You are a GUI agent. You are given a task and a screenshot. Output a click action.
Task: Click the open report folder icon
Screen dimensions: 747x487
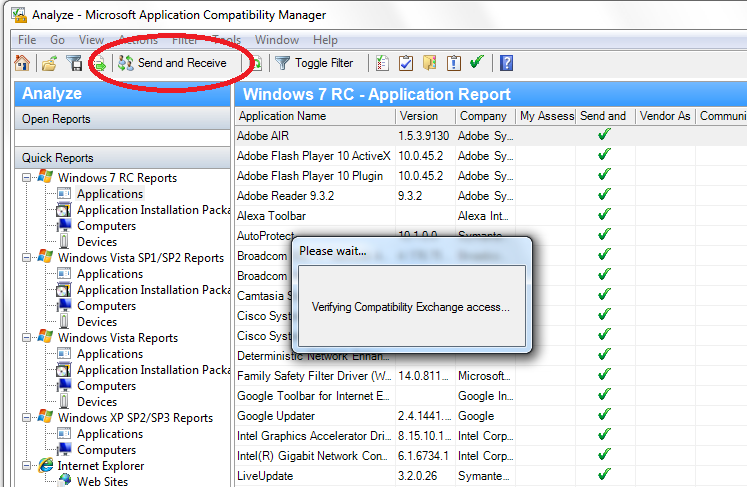coord(49,63)
